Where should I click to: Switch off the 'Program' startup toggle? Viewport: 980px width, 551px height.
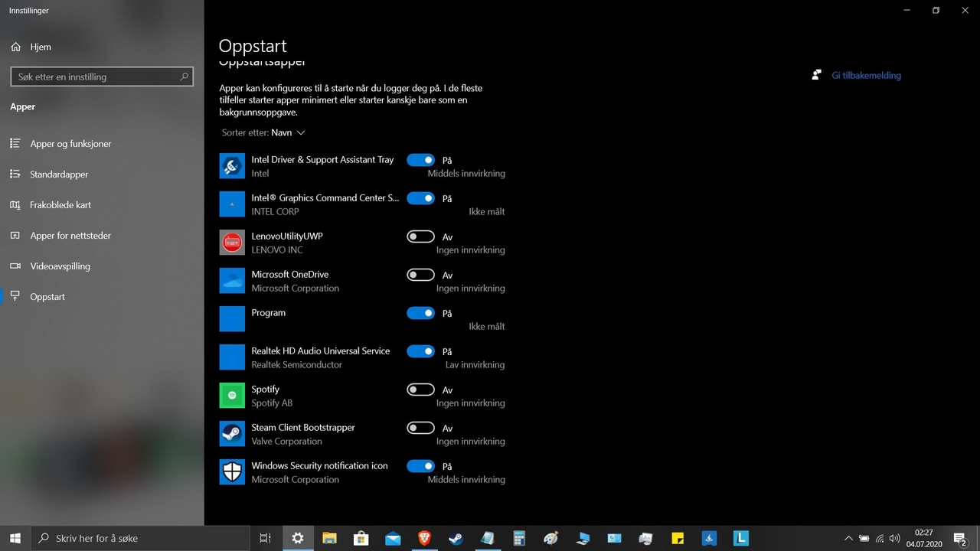[420, 313]
